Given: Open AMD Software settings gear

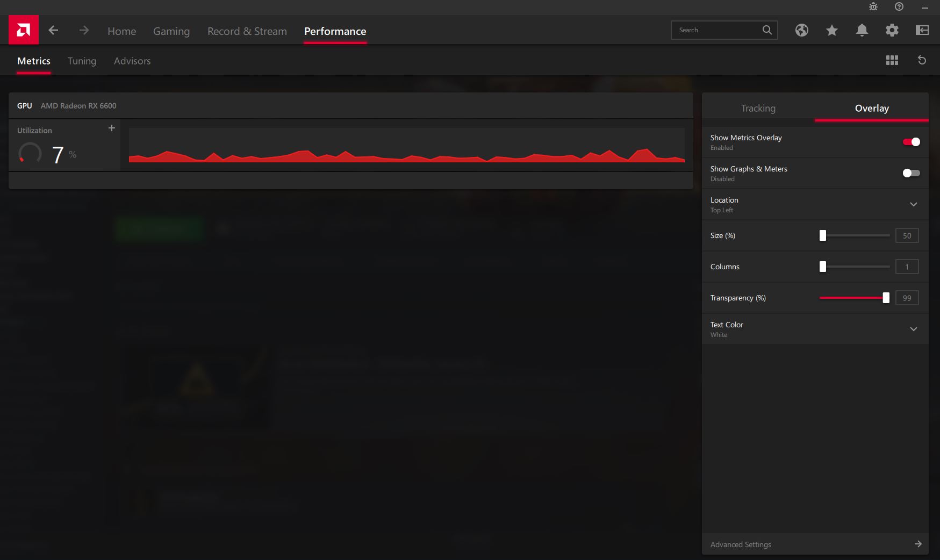Looking at the screenshot, I should pyautogui.click(x=892, y=30).
